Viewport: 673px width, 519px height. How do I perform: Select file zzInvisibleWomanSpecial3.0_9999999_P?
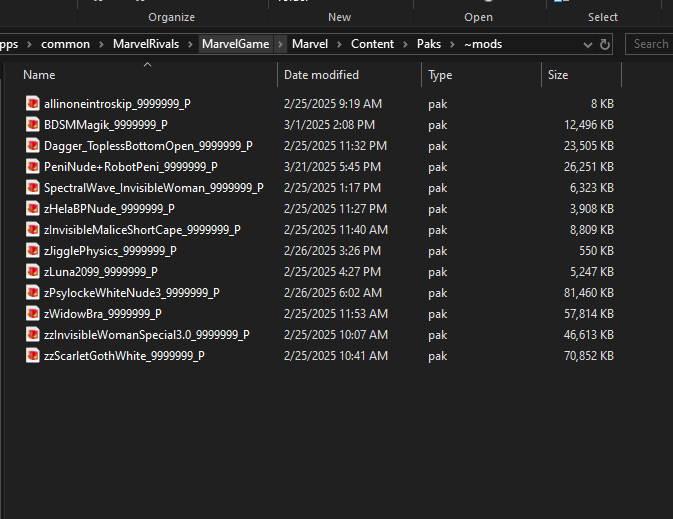146,335
